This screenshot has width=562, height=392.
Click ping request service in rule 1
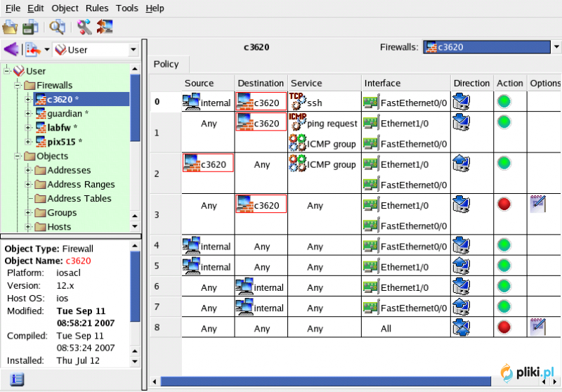323,122
